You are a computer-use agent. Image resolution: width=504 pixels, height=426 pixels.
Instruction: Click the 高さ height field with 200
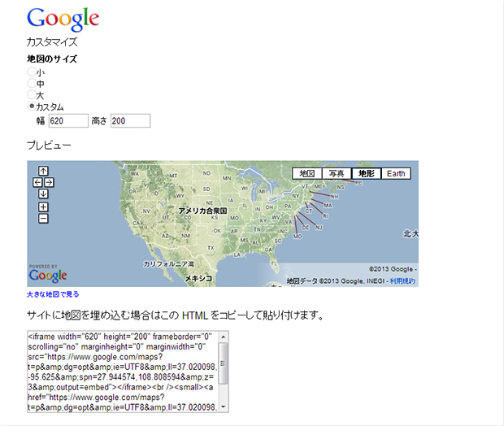[x=130, y=121]
